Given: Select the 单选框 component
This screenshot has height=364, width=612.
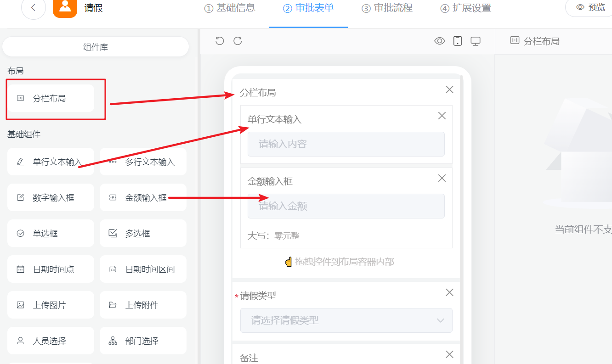Looking at the screenshot, I should (51, 233).
